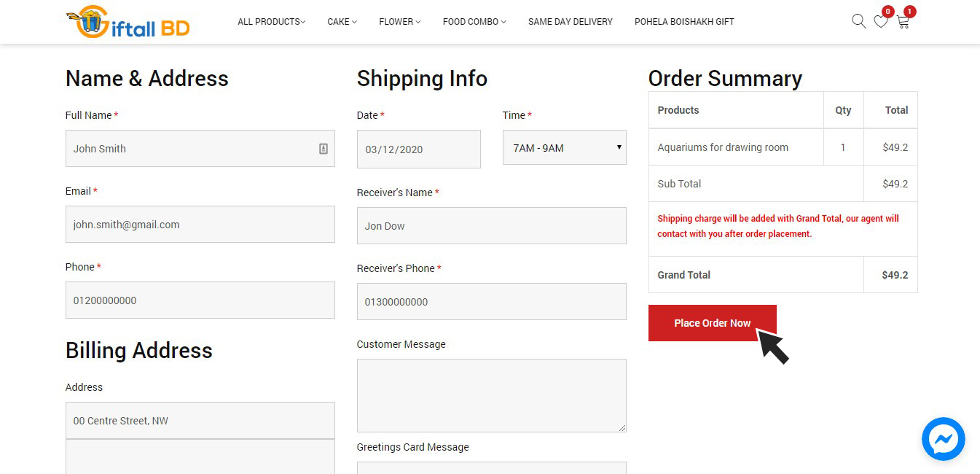Image resolution: width=980 pixels, height=474 pixels.
Task: Click the shipping charge notice text
Action: (x=778, y=226)
